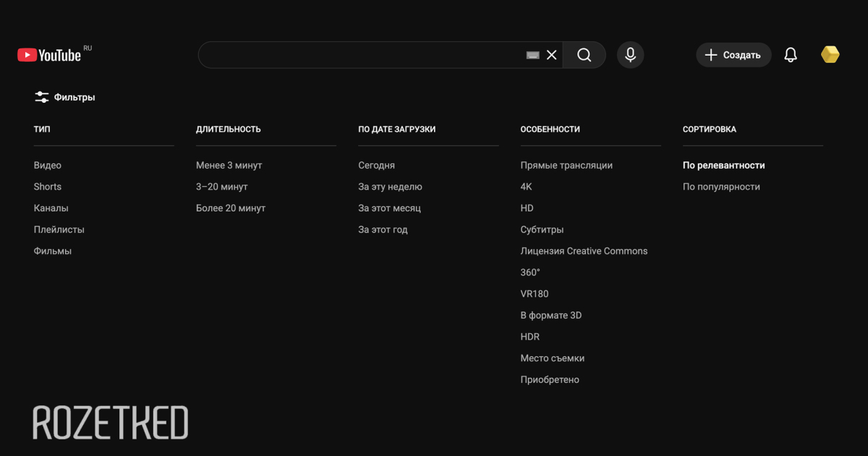
Task: Start voice search with microphone icon
Action: 630,55
